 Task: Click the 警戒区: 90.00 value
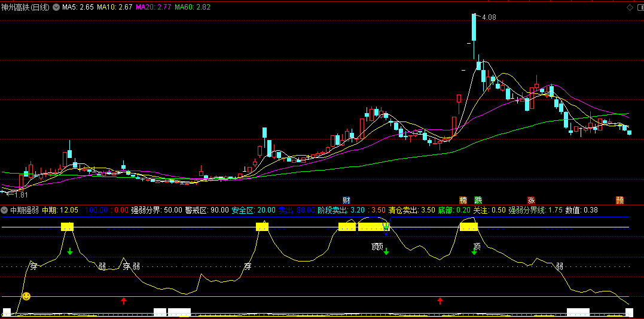click(x=207, y=210)
